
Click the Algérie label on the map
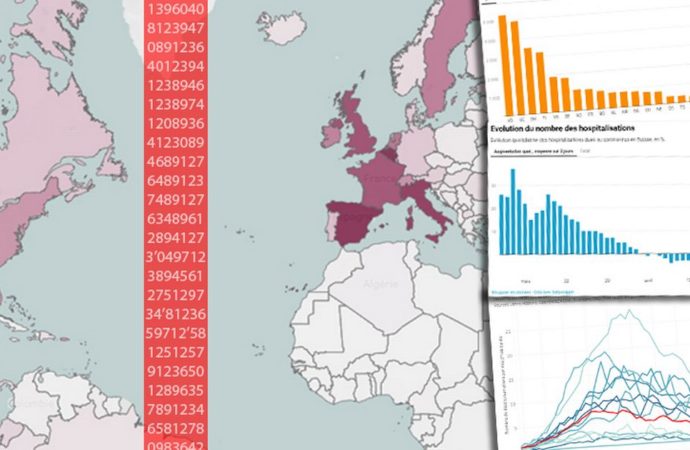[x=378, y=284]
